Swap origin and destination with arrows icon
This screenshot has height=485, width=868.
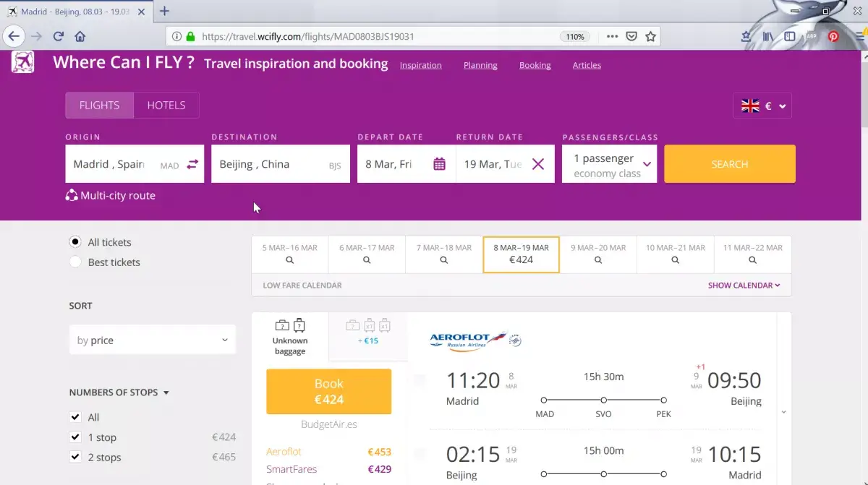(x=192, y=165)
